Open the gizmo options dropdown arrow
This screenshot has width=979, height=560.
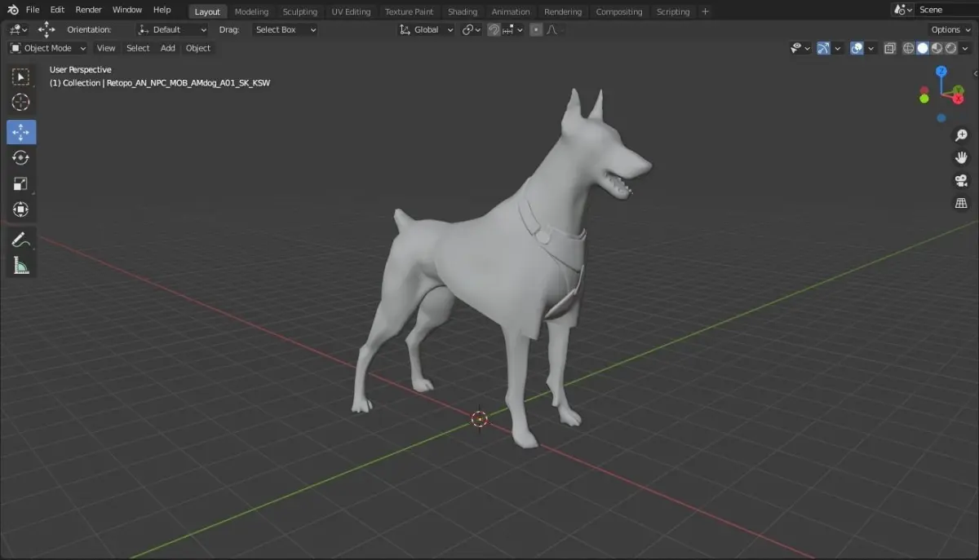(x=838, y=48)
